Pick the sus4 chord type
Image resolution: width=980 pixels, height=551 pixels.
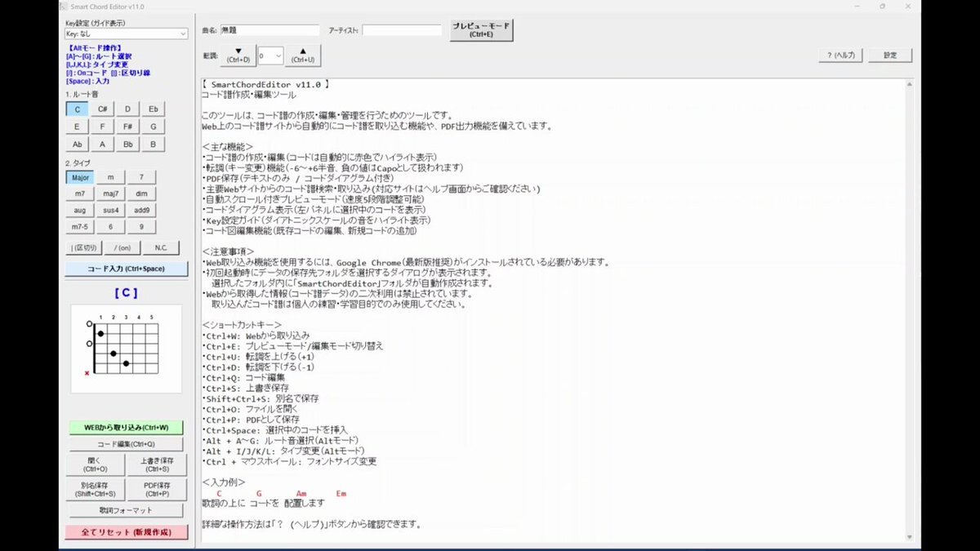(110, 211)
